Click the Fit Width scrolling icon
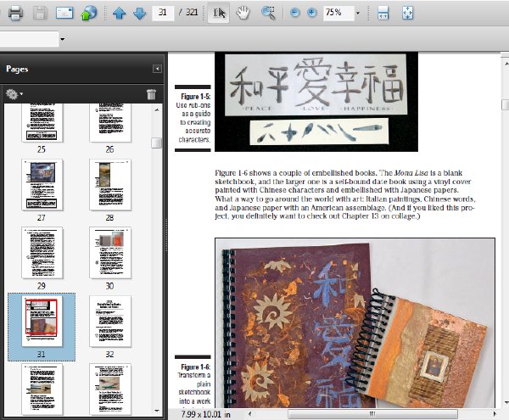This screenshot has width=509, height=420. tap(383, 13)
